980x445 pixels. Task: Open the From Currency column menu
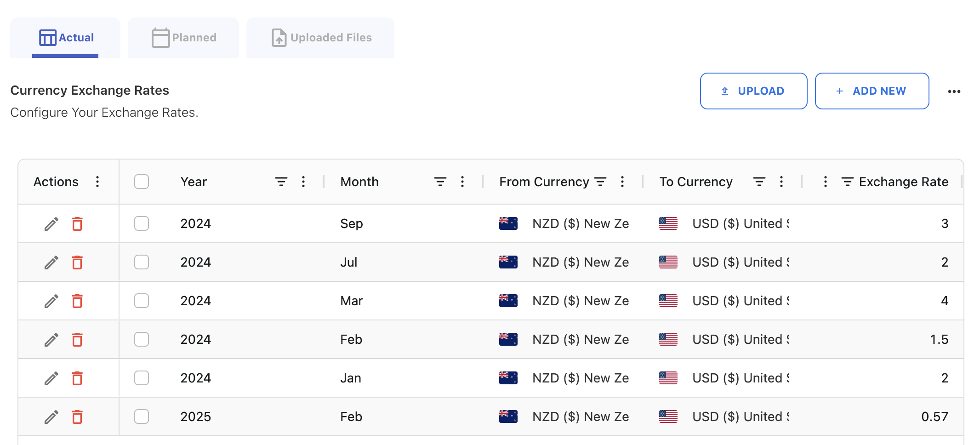[x=622, y=182]
